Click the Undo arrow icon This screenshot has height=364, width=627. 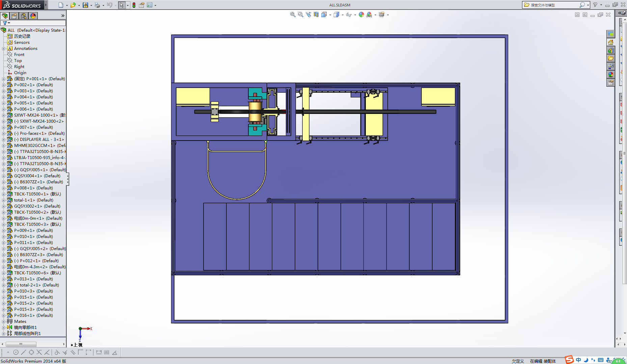[109, 5]
